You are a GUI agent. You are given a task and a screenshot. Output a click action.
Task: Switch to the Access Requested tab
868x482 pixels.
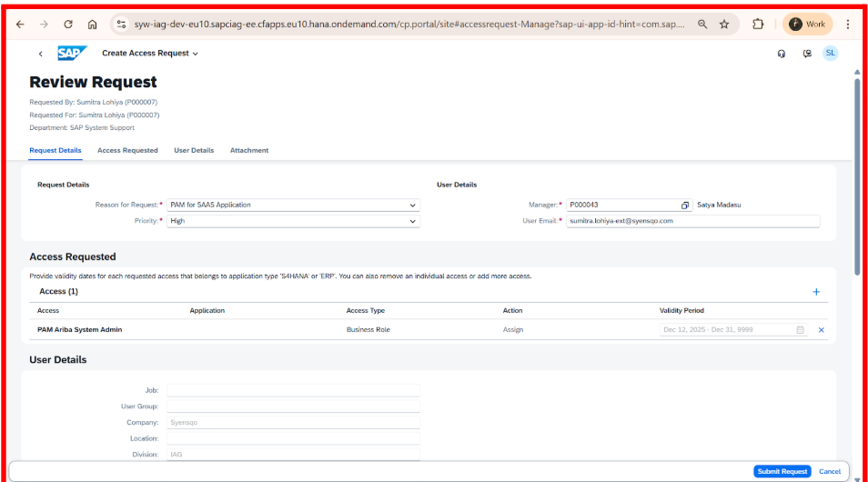pos(127,150)
